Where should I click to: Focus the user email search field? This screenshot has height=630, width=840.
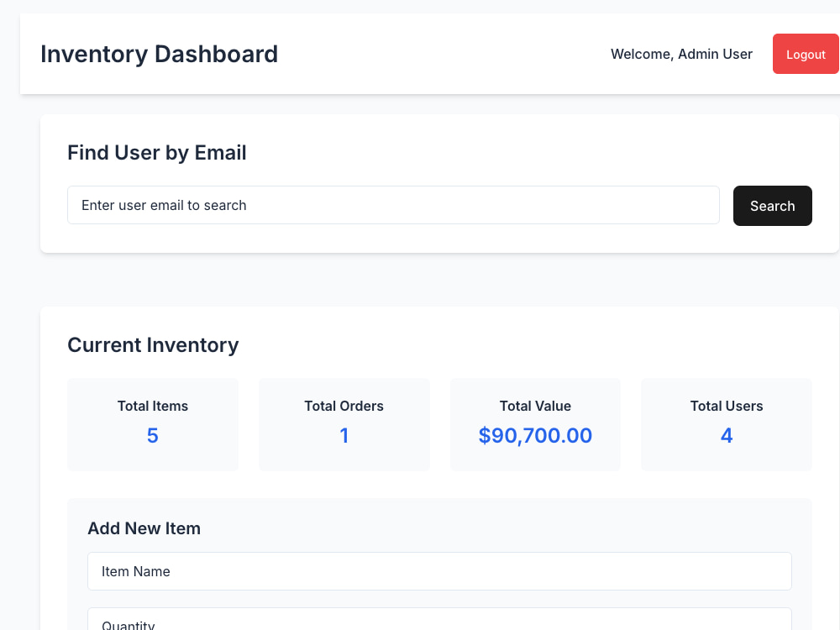pos(393,205)
